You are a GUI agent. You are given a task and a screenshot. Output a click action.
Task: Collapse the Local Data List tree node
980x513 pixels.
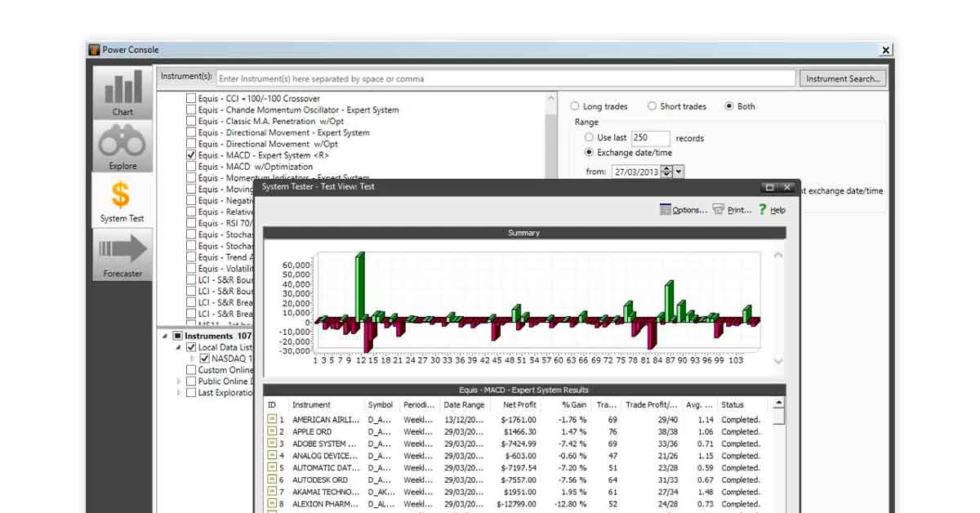click(x=177, y=347)
